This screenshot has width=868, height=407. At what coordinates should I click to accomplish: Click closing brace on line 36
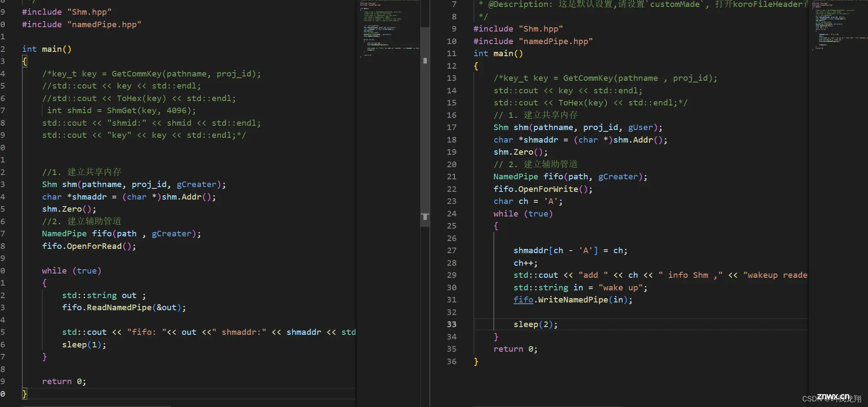pos(476,362)
